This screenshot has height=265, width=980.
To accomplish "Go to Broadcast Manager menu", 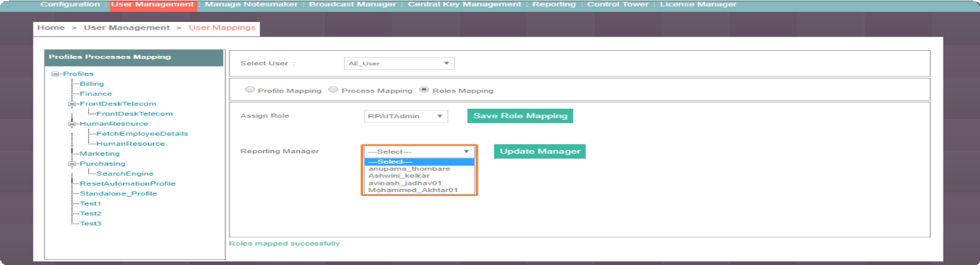I will pos(353,4).
